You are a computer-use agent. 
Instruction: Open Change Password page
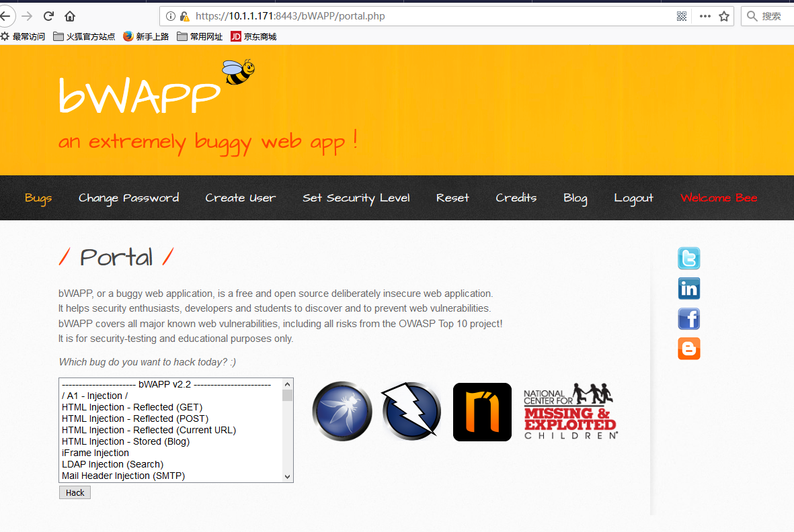pos(128,198)
